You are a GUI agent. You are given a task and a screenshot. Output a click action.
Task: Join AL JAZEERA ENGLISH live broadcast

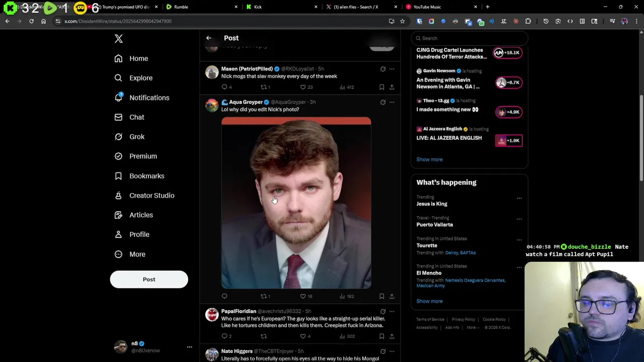point(509,141)
